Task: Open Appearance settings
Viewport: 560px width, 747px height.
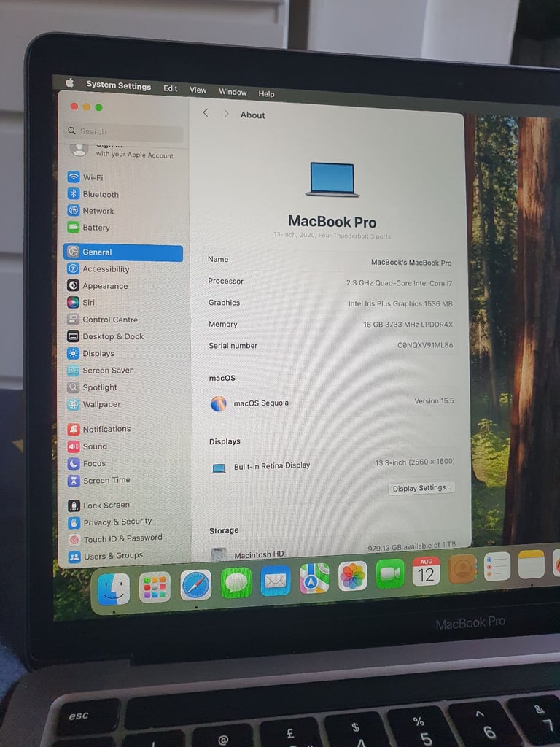Action: tap(98, 285)
